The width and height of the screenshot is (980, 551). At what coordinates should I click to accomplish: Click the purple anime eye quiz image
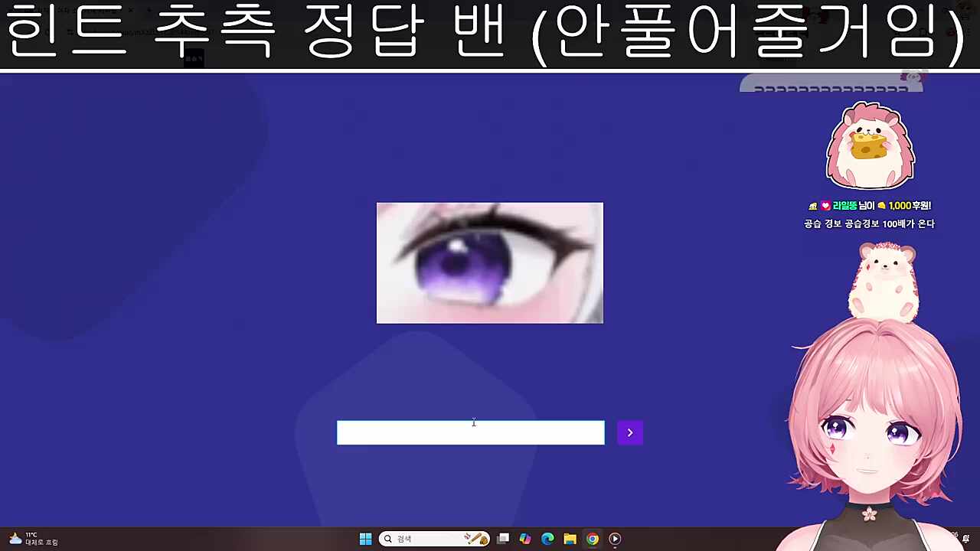490,262
